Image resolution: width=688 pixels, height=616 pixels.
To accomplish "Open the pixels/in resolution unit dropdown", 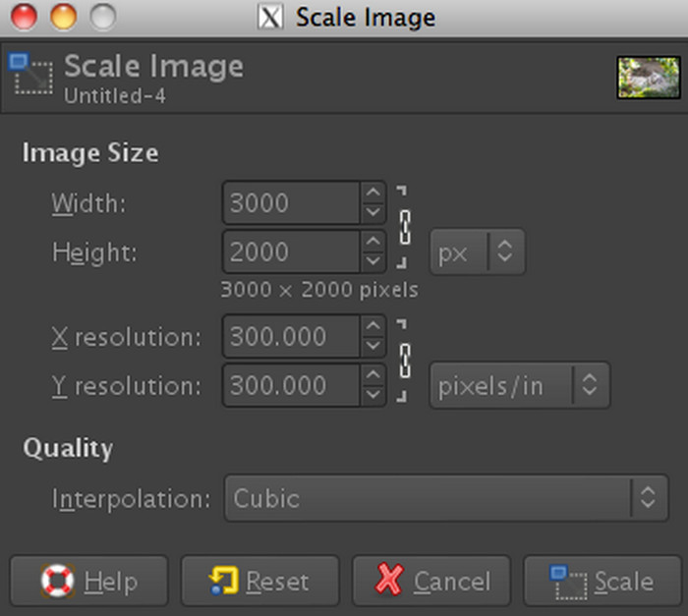I will pos(520,385).
